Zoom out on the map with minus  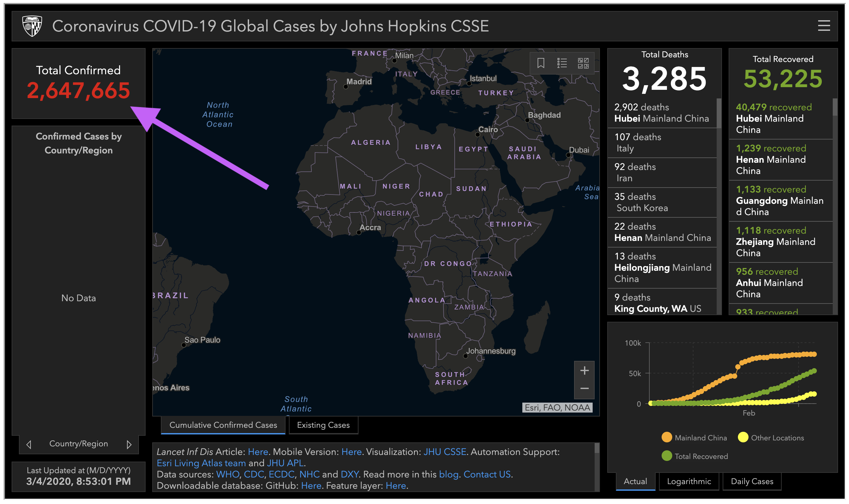(x=584, y=389)
